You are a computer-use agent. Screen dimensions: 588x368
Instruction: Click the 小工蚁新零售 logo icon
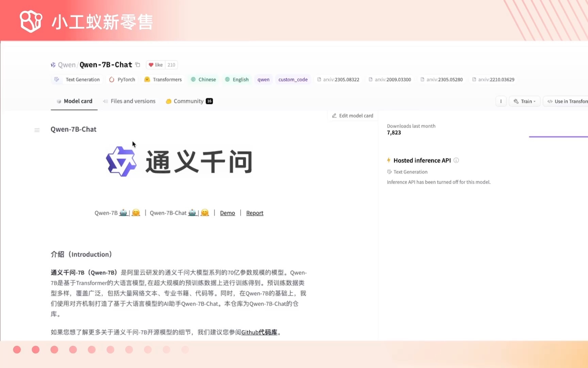pyautogui.click(x=31, y=21)
